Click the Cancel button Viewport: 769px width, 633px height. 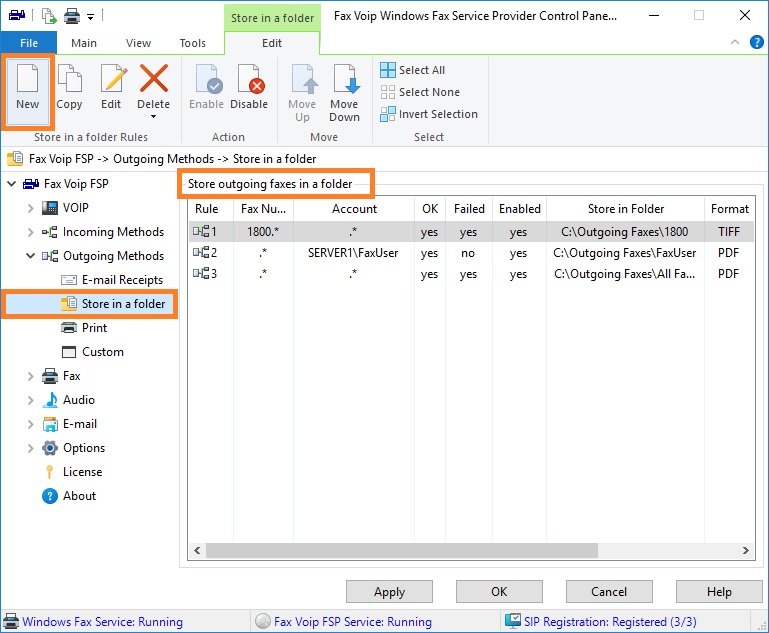click(x=609, y=592)
